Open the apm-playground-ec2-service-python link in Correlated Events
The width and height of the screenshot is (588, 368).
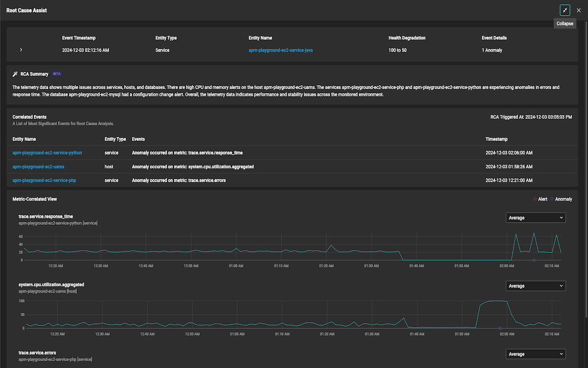click(x=47, y=153)
